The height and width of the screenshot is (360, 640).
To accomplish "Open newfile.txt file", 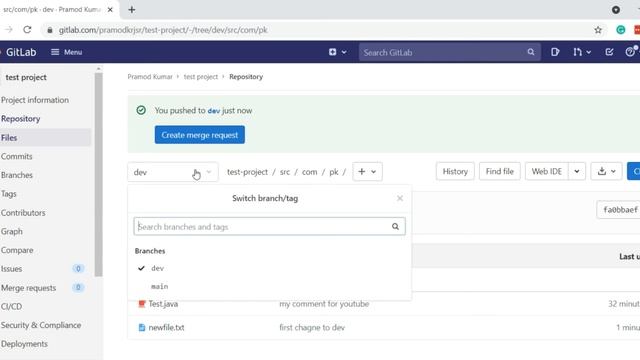I will (166, 328).
